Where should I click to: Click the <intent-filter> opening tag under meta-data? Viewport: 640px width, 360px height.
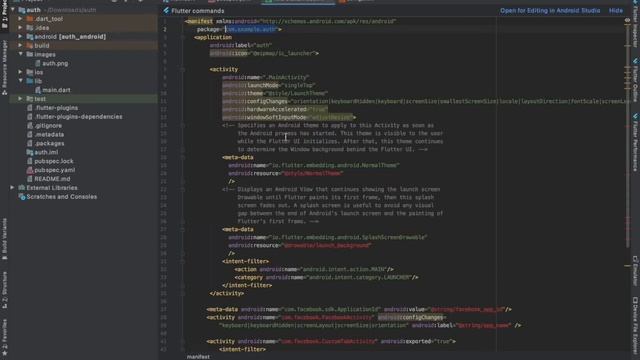tap(245, 261)
